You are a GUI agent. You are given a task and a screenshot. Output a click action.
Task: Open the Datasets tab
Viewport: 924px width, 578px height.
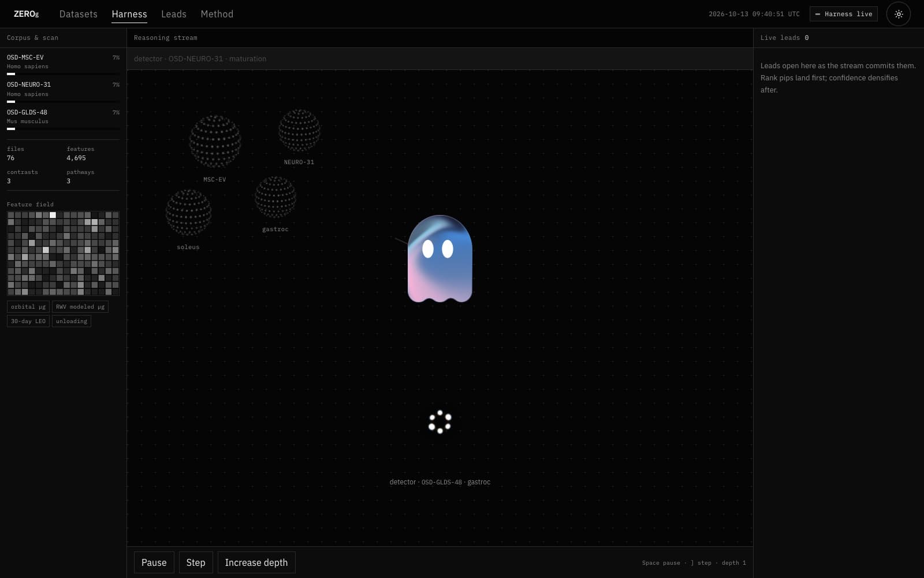79,14
